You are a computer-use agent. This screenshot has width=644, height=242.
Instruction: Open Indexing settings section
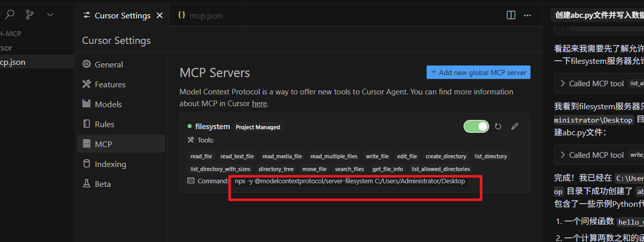[x=121, y=164]
